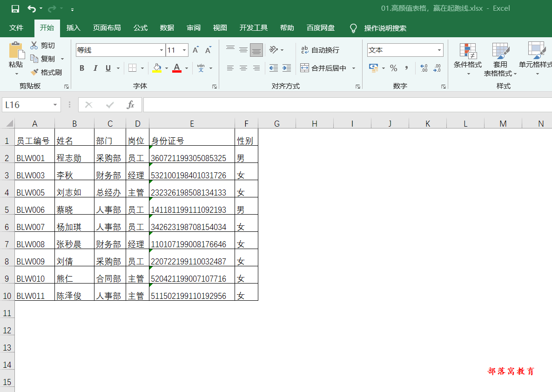Open 单元格样式 cell styles
The width and height of the screenshot is (552, 392).
(536, 59)
